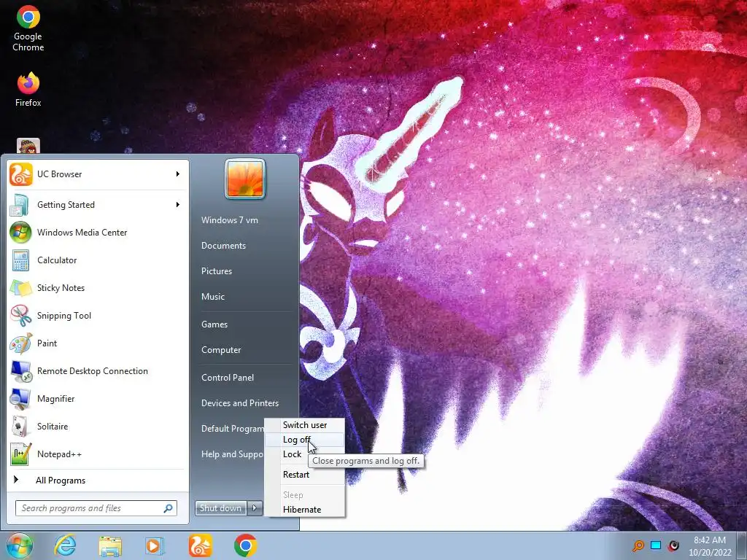The image size is (747, 560).
Task: Select Log off from power menu
Action: [305, 440]
